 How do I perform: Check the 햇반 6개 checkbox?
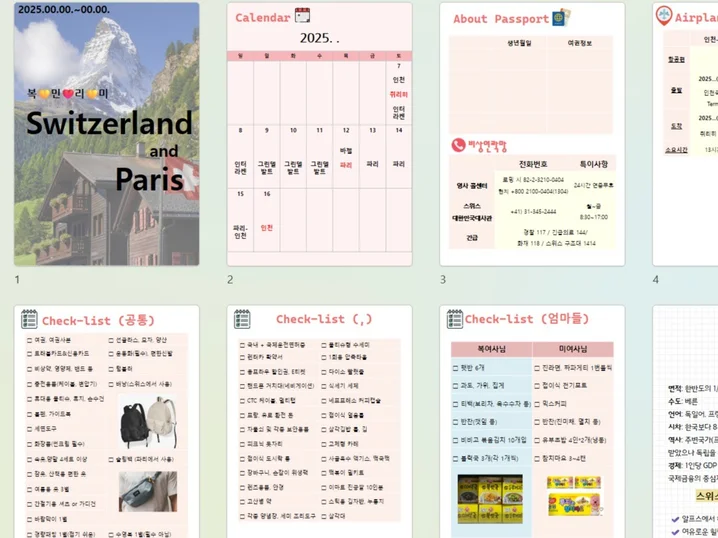(454, 369)
